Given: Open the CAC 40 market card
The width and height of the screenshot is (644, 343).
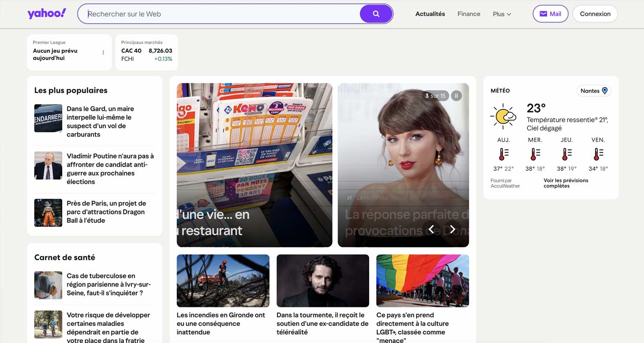Looking at the screenshot, I should (x=147, y=52).
